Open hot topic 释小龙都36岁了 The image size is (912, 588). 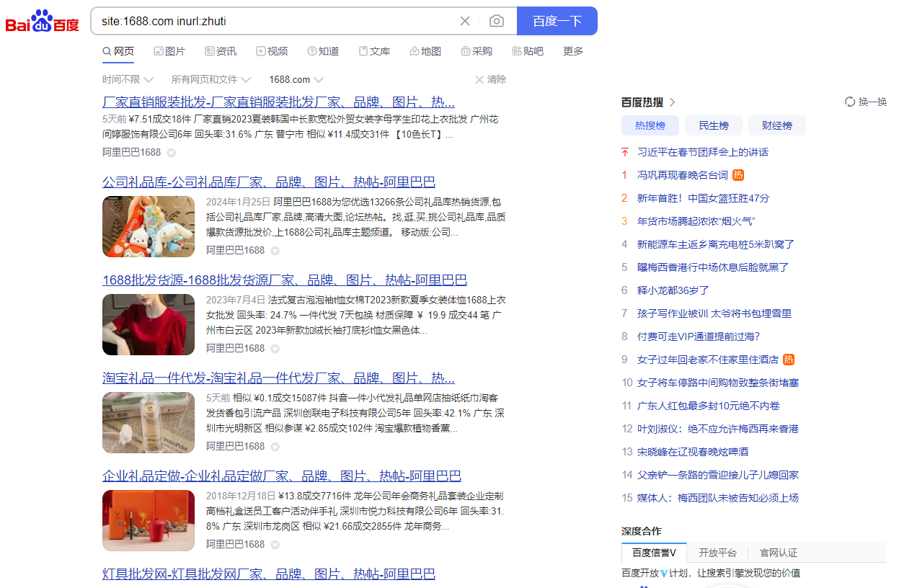(x=673, y=290)
